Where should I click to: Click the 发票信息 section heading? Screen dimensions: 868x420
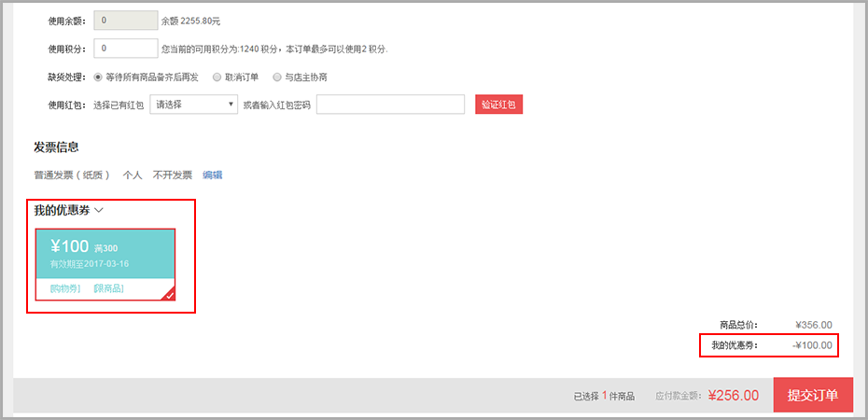click(56, 147)
